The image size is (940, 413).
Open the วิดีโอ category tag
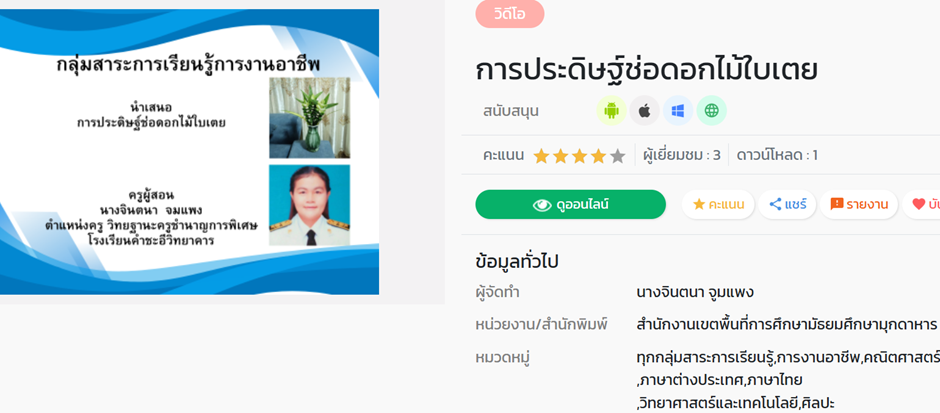coord(510,14)
